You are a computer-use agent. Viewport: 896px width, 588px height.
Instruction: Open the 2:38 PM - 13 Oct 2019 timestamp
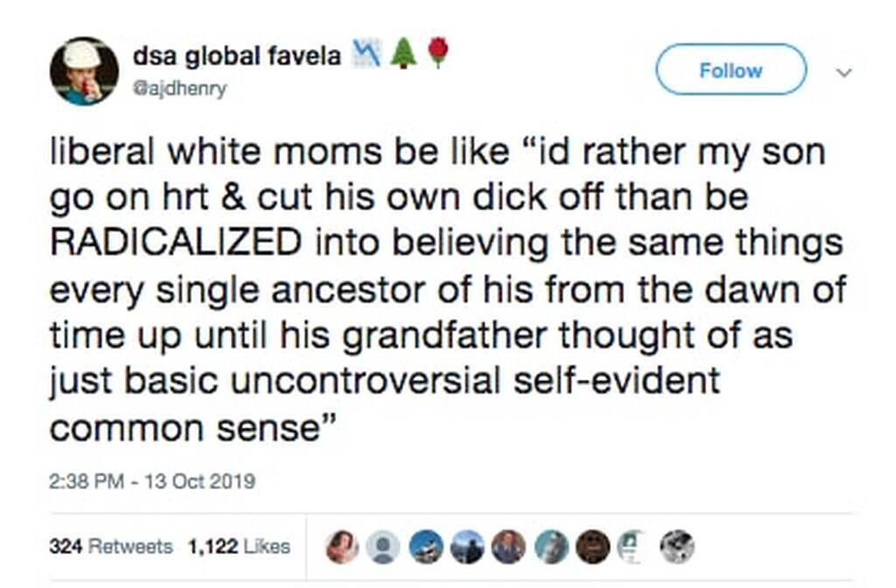click(152, 481)
